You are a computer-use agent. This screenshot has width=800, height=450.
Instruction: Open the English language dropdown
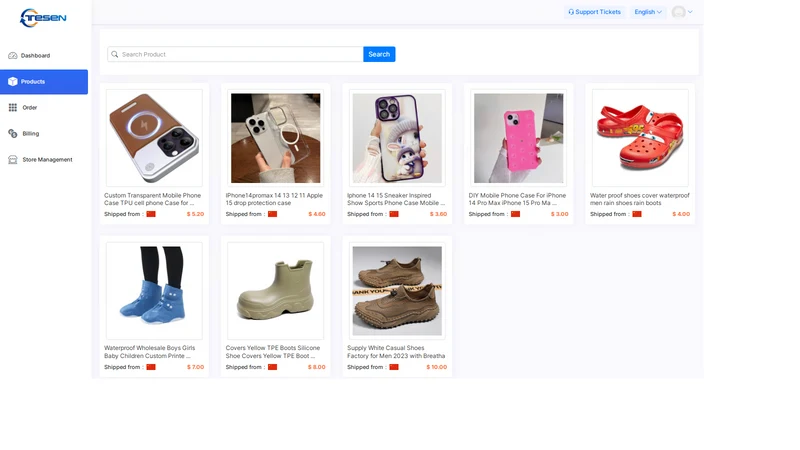[648, 12]
